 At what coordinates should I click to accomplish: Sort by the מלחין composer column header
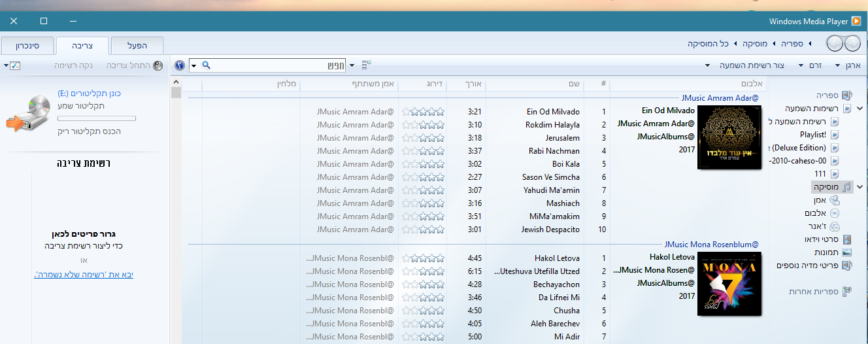[x=251, y=84]
